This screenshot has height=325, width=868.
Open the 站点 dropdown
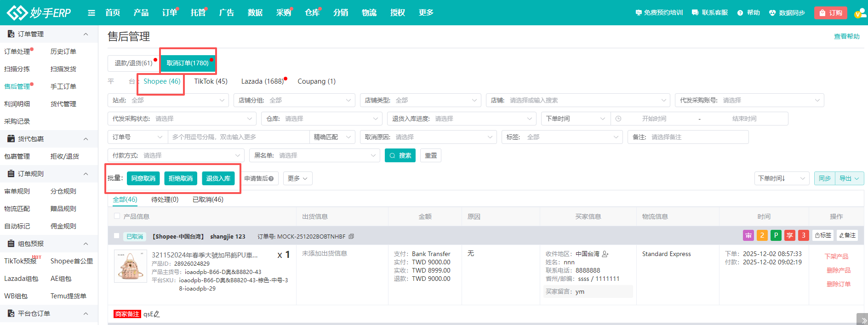[168, 100]
